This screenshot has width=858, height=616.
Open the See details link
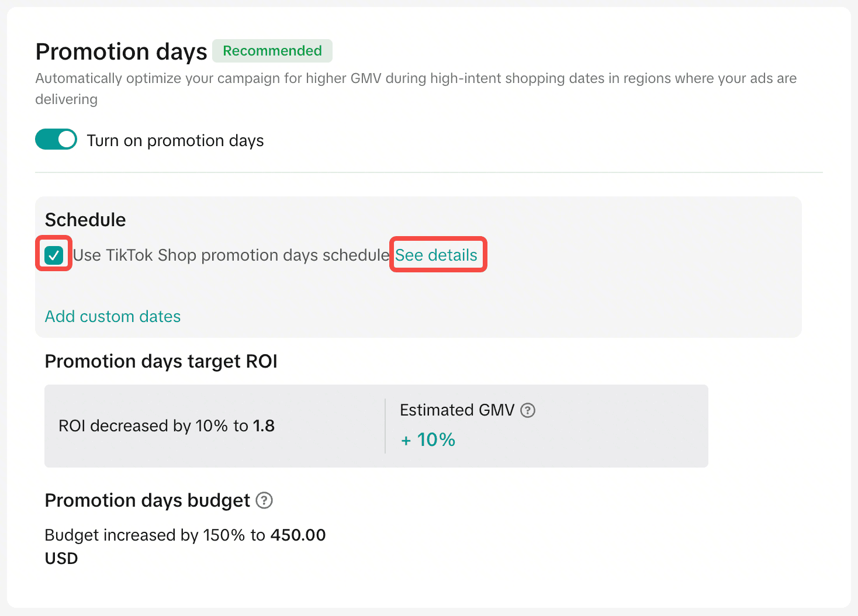click(x=436, y=255)
